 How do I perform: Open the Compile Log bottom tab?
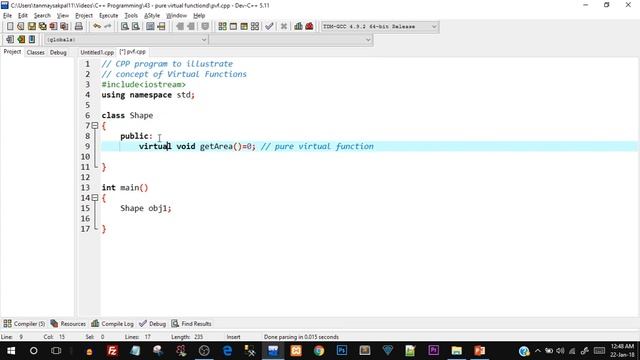[113, 324]
